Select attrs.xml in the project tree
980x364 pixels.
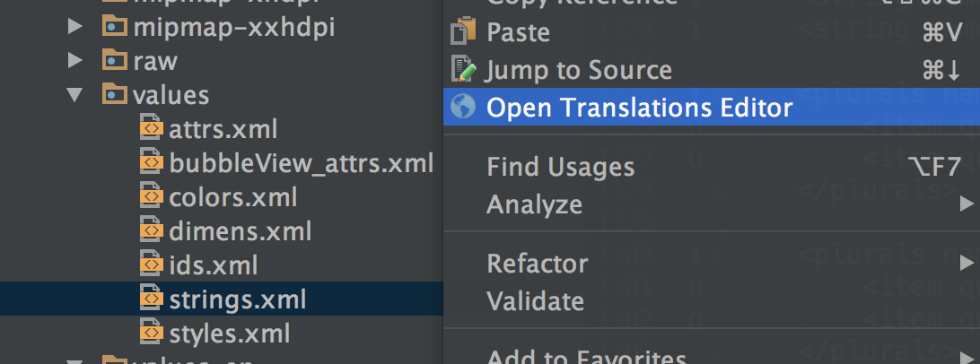click(223, 129)
